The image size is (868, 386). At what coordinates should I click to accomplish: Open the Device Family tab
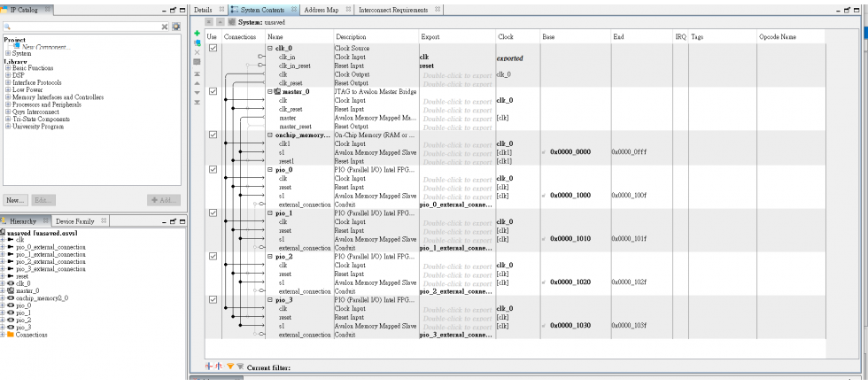click(74, 220)
